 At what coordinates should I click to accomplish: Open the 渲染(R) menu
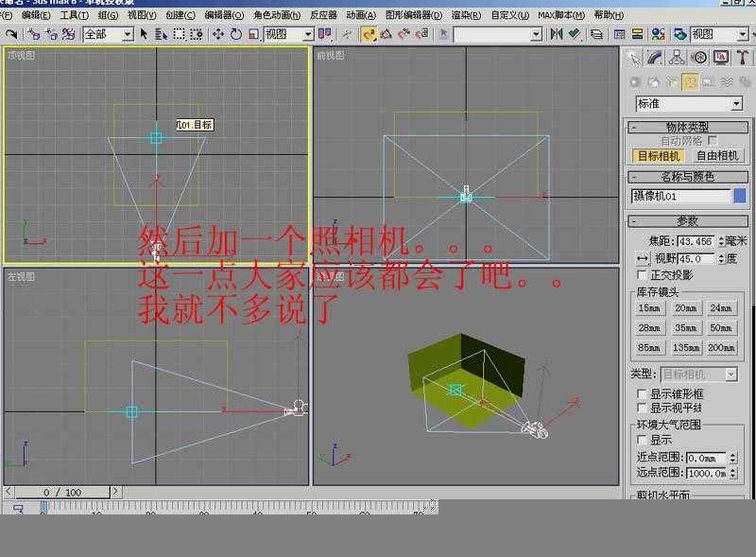click(466, 15)
